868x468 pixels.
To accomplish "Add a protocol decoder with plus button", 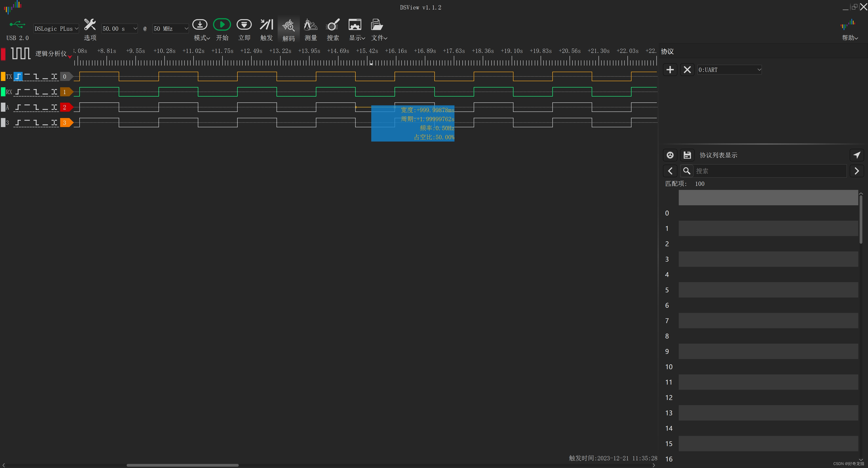I will 670,70.
